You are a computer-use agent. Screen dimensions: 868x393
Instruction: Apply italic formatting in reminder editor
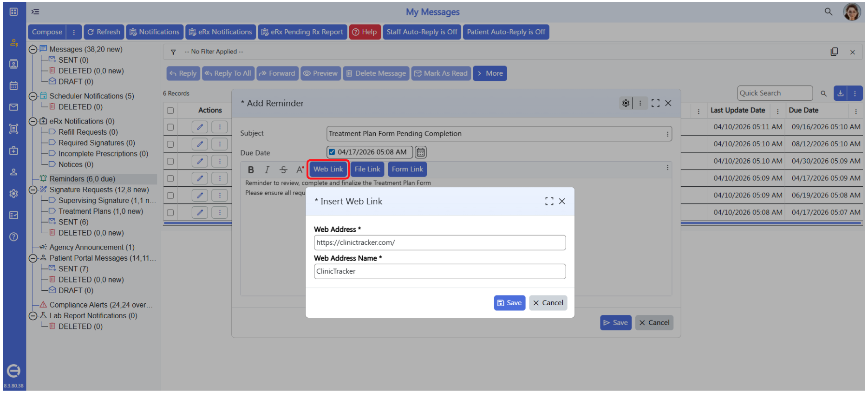point(267,170)
